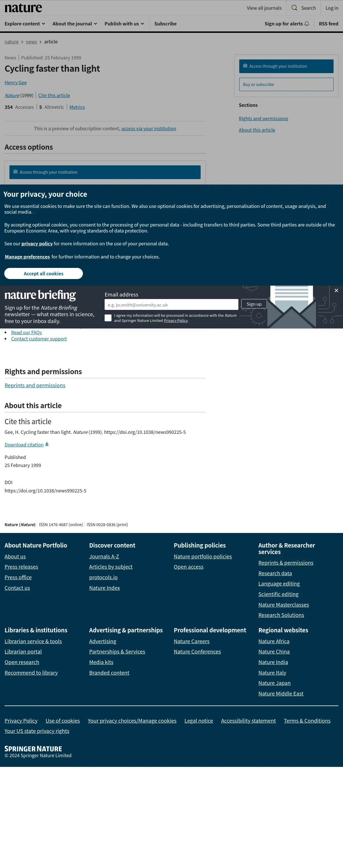Open Journals A-Z footer link
343x868 pixels.
[x=104, y=557]
